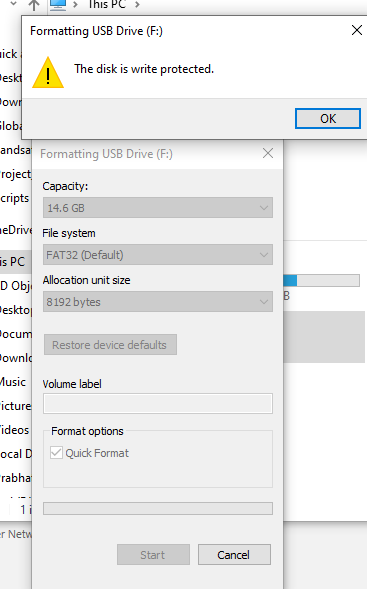The width and height of the screenshot is (367, 589).
Task: Select Videos in Explorer sidebar
Action: click(14, 430)
